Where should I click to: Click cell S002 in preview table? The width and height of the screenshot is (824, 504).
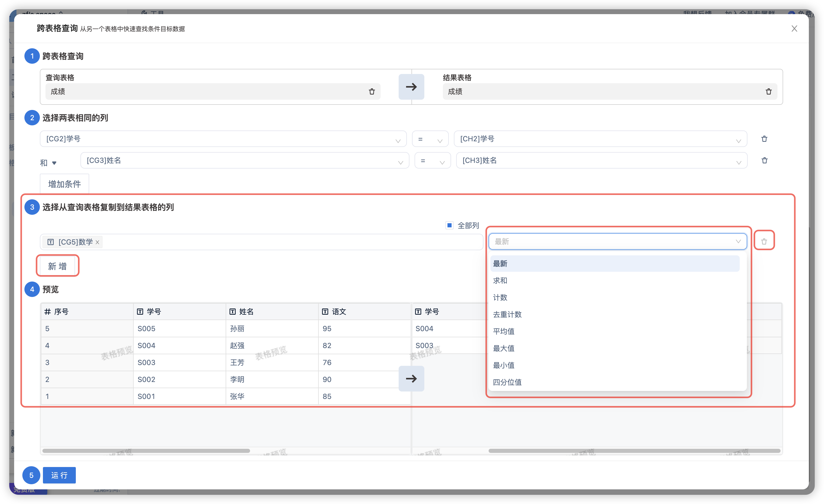[x=180, y=379]
